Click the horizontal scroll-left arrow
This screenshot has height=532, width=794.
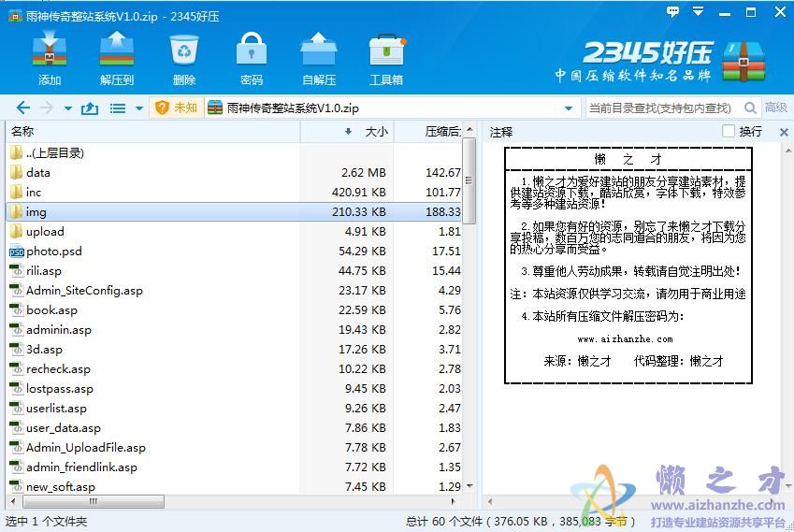13,502
